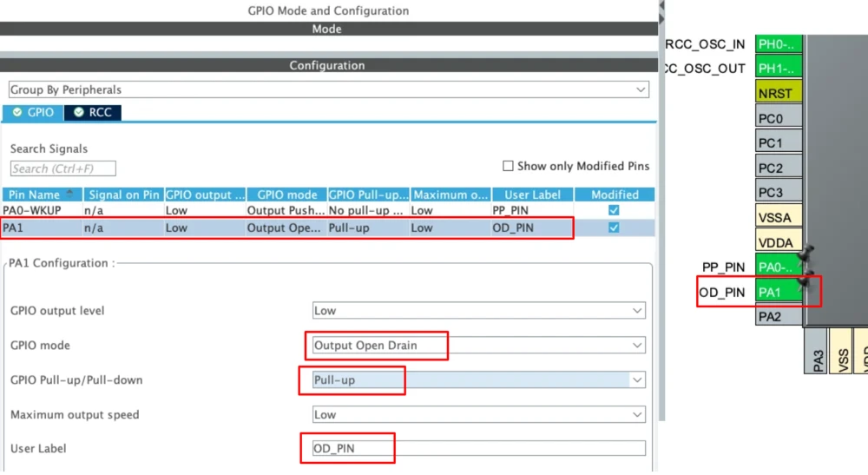Select VSS pin on chip bottom edge
The width and height of the screenshot is (868, 475).
[x=840, y=351]
